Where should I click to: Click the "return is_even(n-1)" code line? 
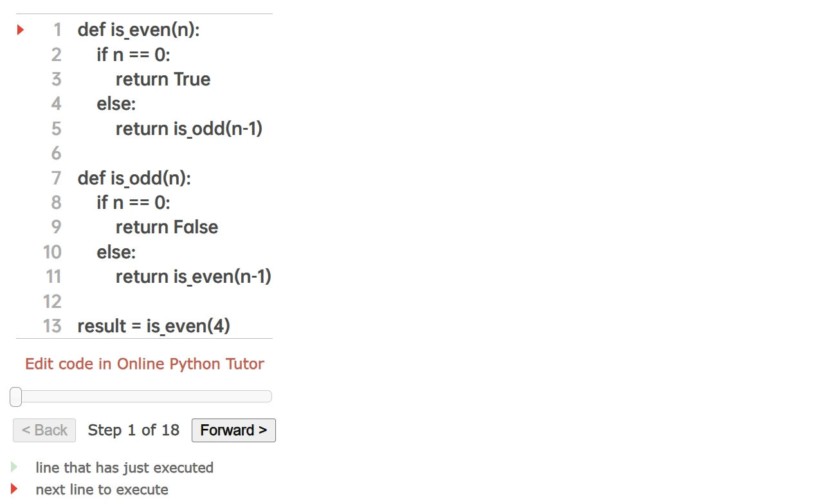coord(193,276)
